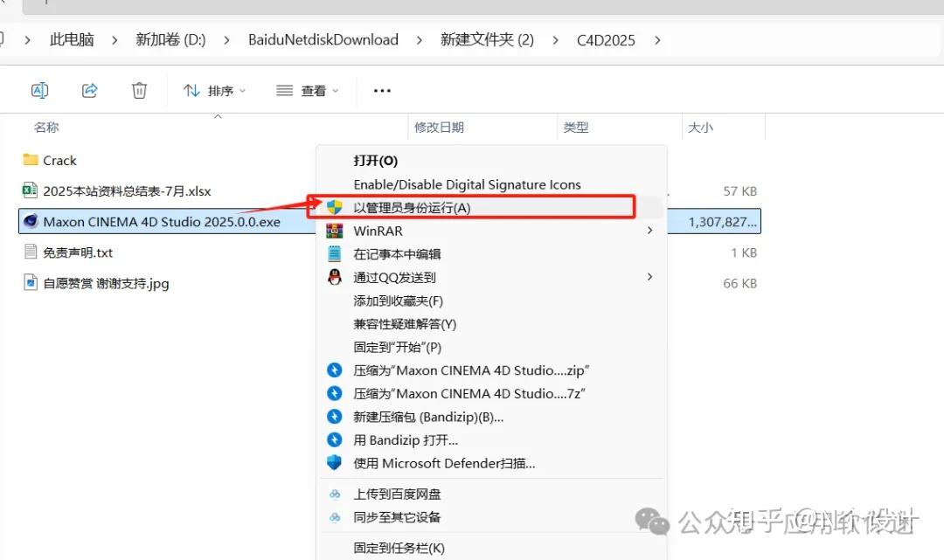Select the image icon of 自愿赞赏 谢谢支持.jpg
The image size is (944, 560).
pyautogui.click(x=30, y=282)
